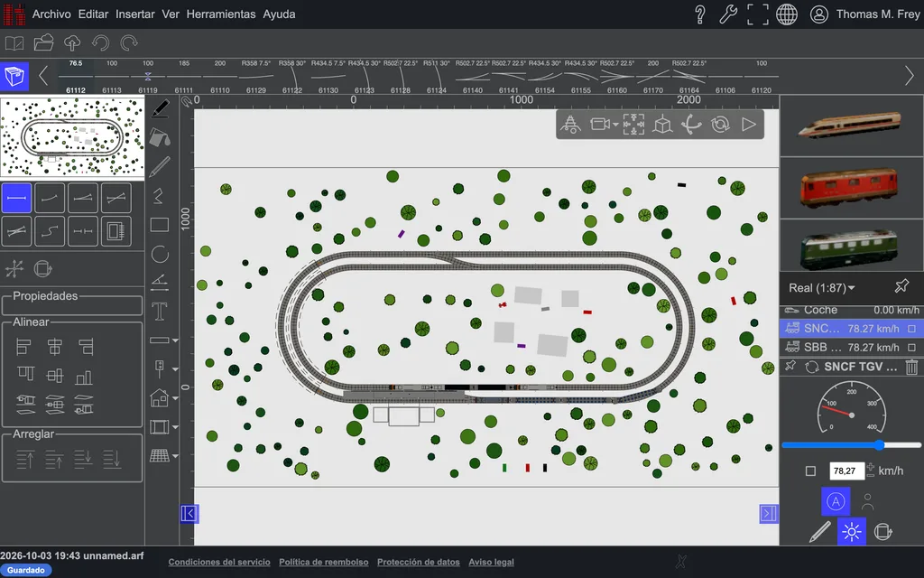Image resolution: width=924 pixels, height=578 pixels.
Task: Open the camera view dropdown arrow
Action: pyautogui.click(x=615, y=125)
